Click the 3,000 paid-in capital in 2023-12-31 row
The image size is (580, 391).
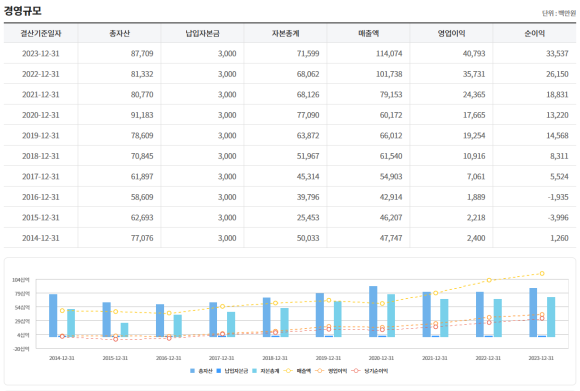point(227,54)
